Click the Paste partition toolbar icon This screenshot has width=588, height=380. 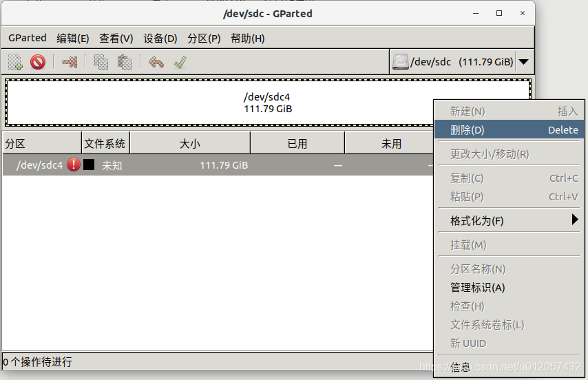click(x=125, y=62)
